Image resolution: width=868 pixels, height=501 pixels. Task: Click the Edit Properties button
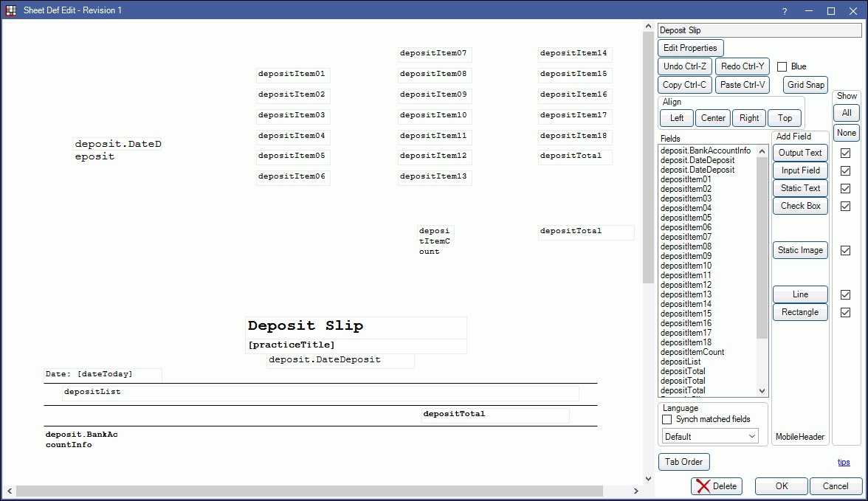(x=690, y=48)
